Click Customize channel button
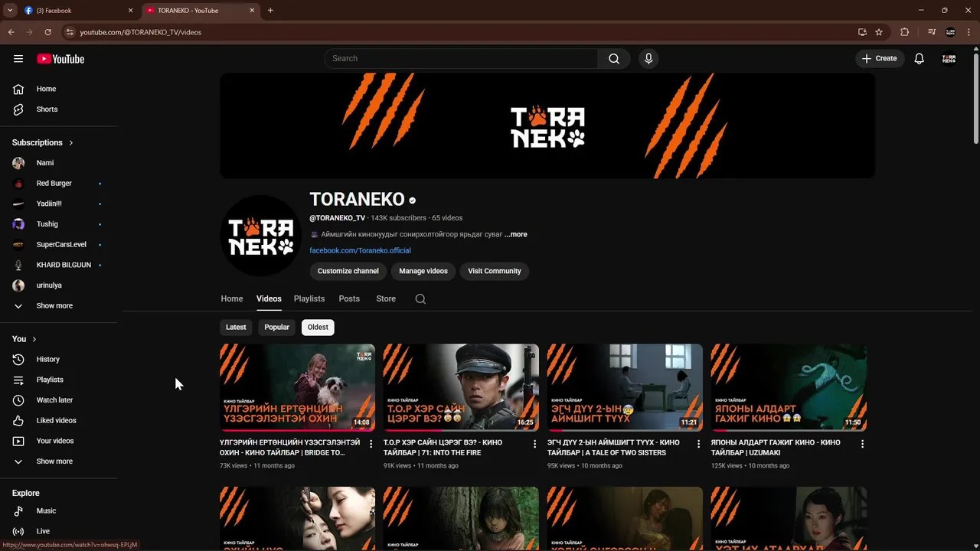The image size is (980, 551). click(x=348, y=271)
